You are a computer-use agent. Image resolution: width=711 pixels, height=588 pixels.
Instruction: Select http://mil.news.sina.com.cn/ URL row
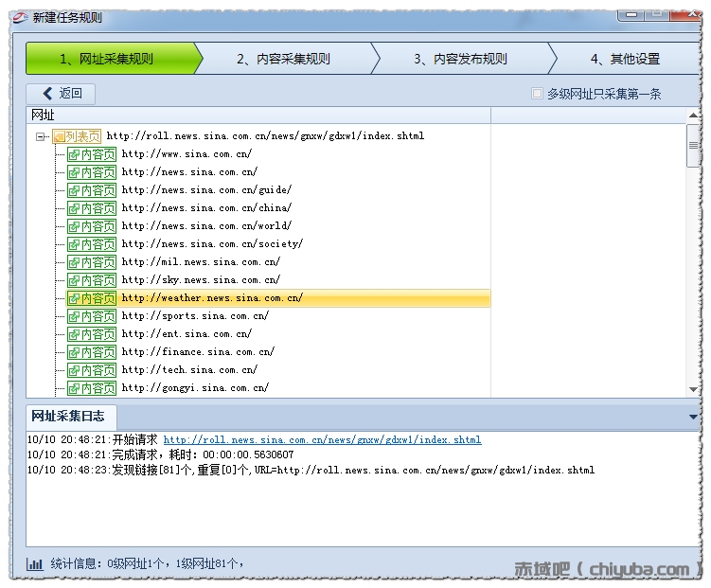(x=201, y=262)
